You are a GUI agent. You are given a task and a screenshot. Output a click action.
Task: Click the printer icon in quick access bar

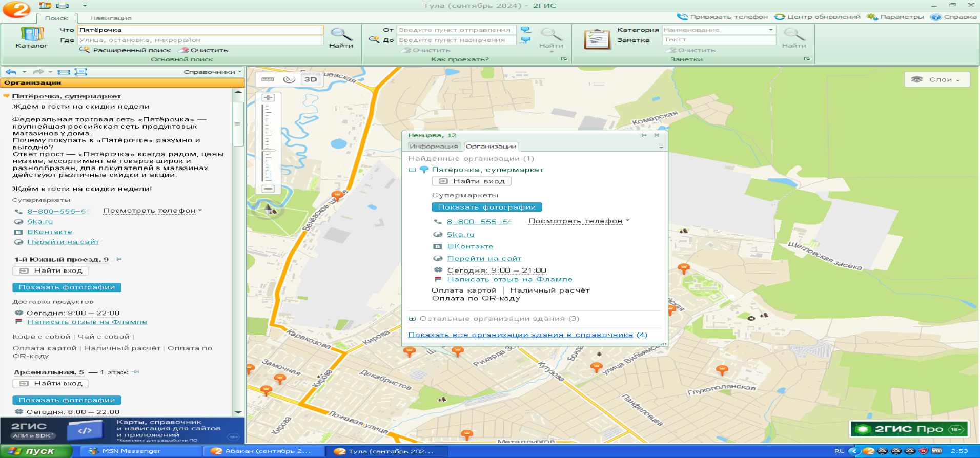[x=63, y=5]
